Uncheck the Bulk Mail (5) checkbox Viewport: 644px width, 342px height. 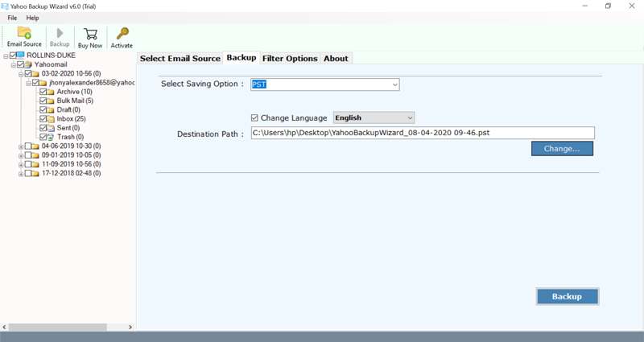(x=43, y=101)
